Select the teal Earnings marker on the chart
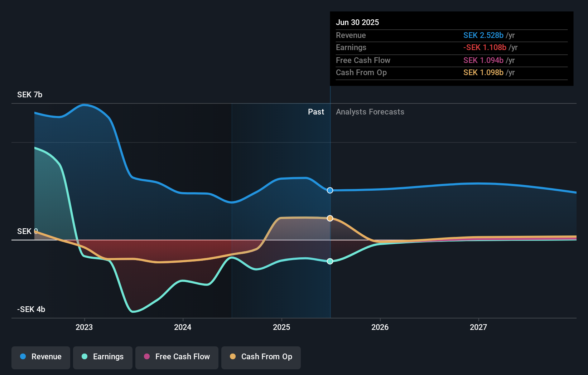The width and height of the screenshot is (588, 375). point(330,261)
